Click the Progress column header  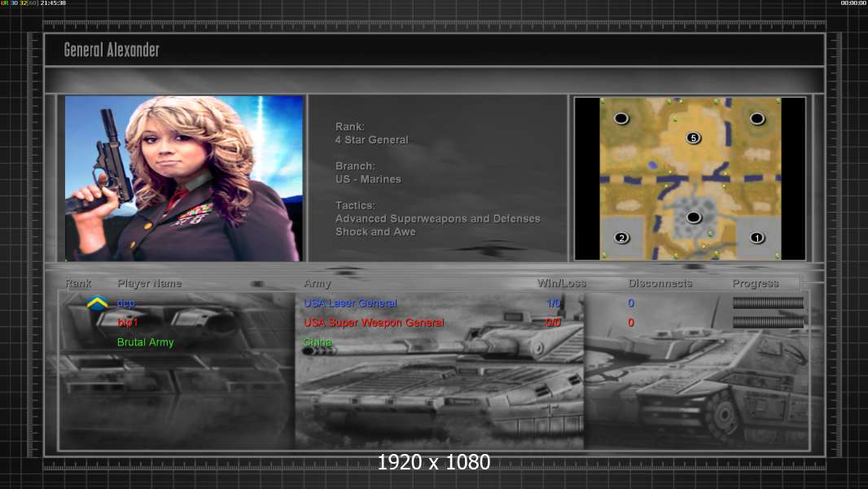755,284
